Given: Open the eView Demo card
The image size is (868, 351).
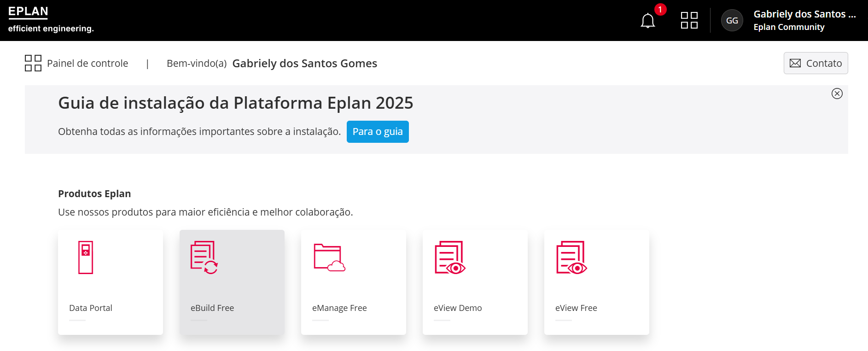Looking at the screenshot, I should pos(475,282).
